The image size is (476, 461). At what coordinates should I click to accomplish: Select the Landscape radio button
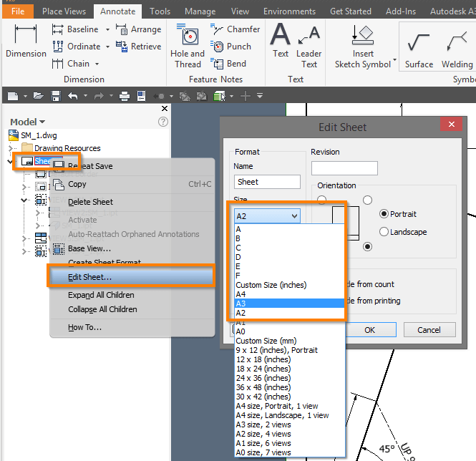pyautogui.click(x=384, y=232)
